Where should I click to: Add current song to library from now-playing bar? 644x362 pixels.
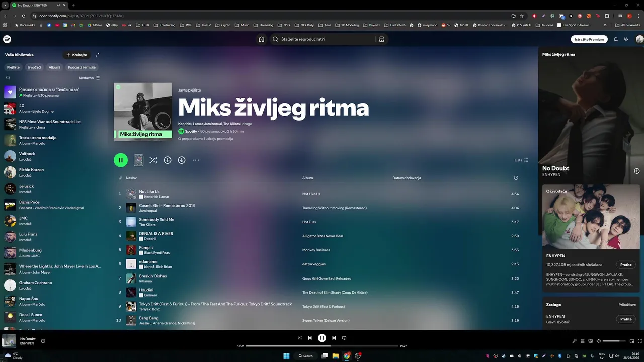pos(43,341)
